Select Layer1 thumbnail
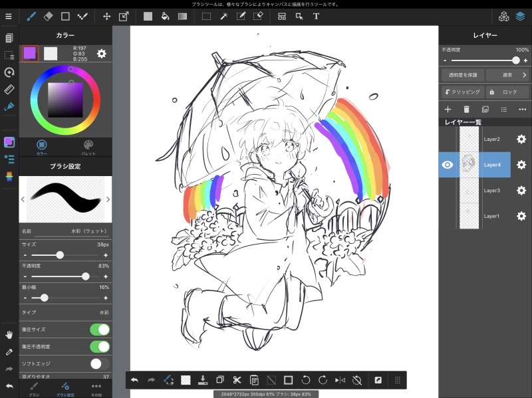532x398 pixels. [x=469, y=216]
